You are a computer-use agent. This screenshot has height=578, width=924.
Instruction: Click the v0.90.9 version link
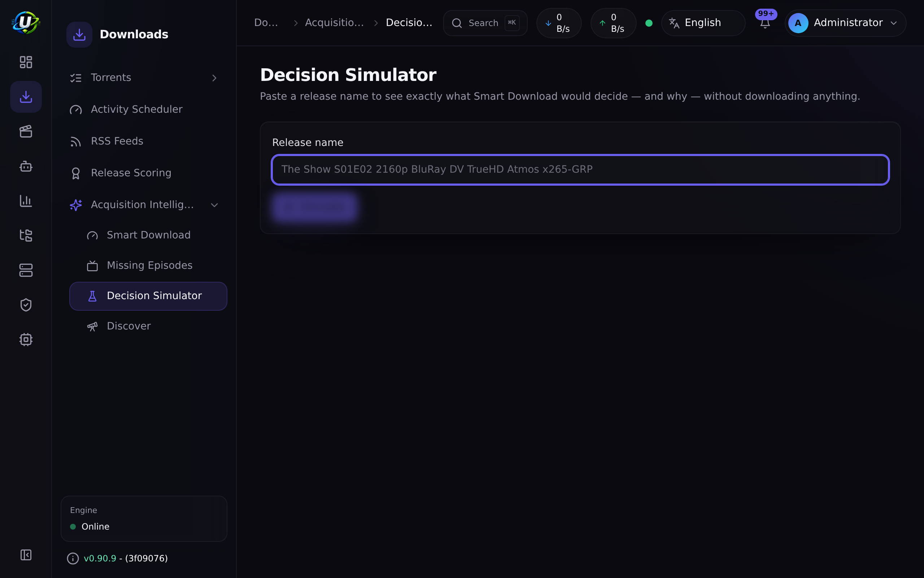tap(100, 558)
